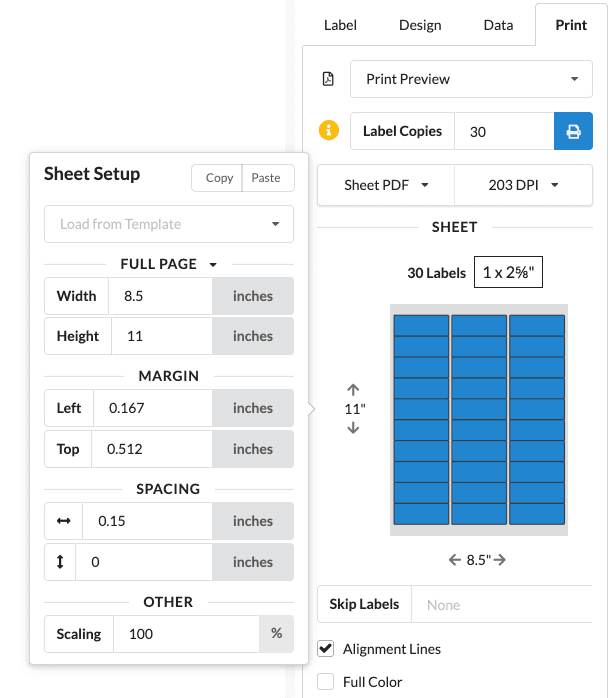Image resolution: width=612 pixels, height=698 pixels.
Task: Click the sheet layout preview thumbnail
Action: (x=478, y=419)
